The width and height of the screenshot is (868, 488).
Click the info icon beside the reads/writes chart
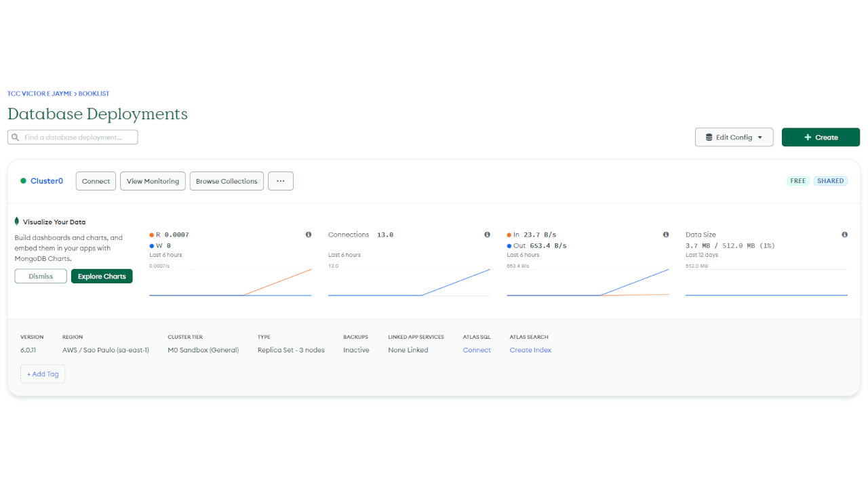coord(309,235)
